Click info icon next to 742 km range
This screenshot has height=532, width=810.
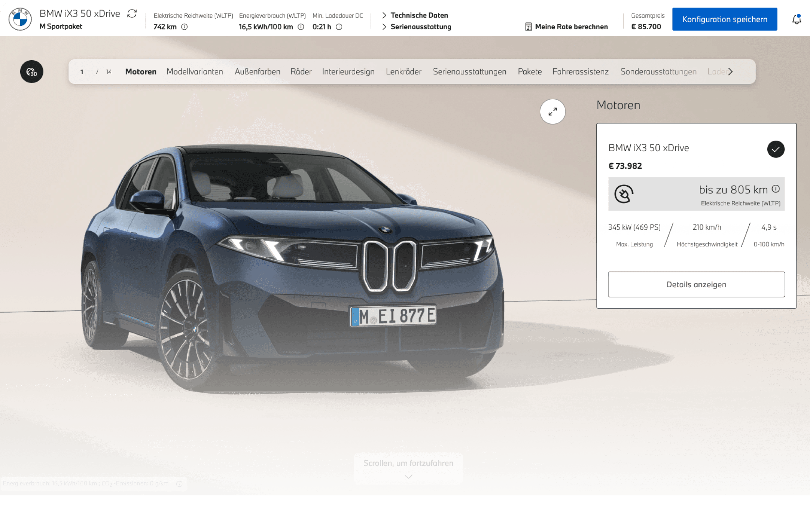[x=185, y=27]
